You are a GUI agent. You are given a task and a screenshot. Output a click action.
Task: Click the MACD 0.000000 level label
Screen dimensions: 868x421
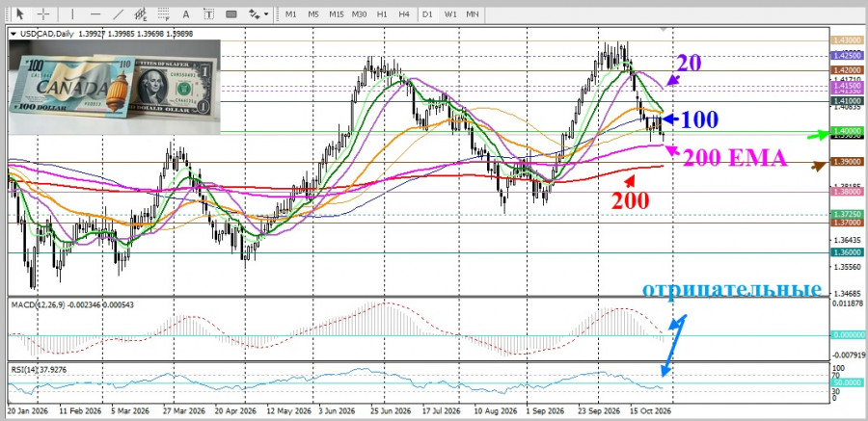point(848,335)
